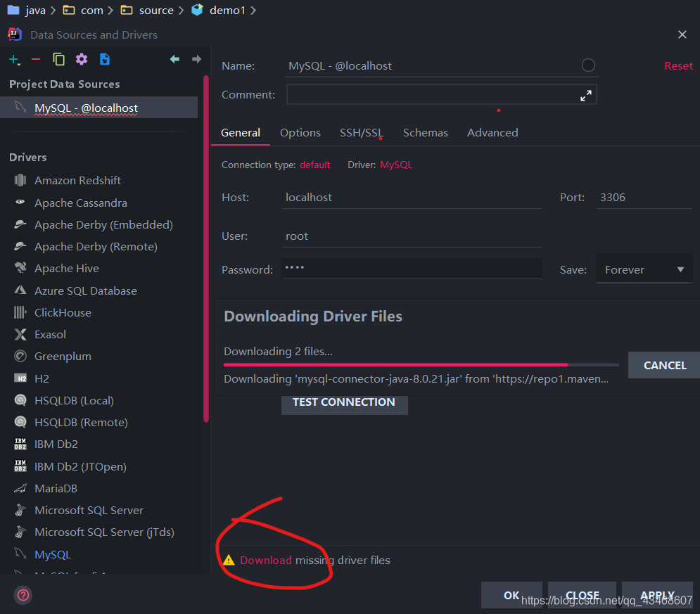Switch to the General tab
700x614 pixels.
[240, 132]
